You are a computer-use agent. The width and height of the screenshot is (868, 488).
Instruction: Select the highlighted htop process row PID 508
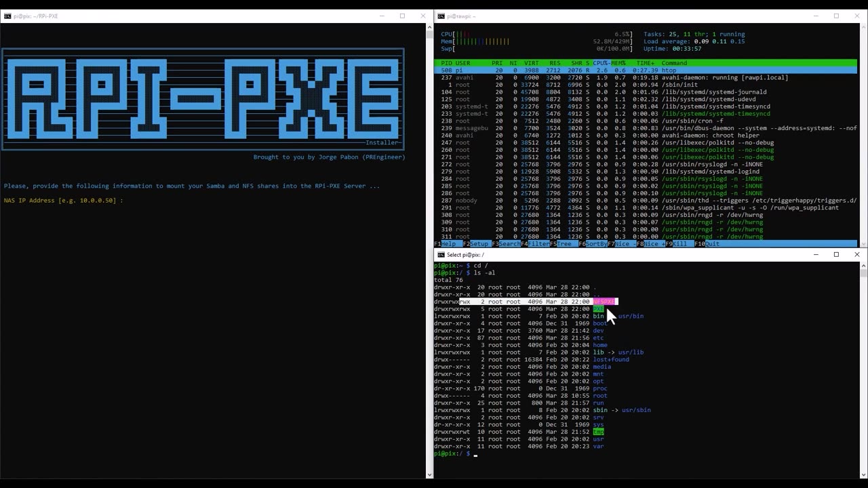pyautogui.click(x=645, y=70)
